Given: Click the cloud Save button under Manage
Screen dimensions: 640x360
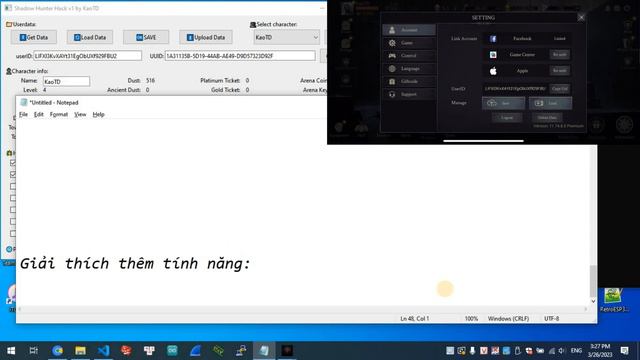Looking at the screenshot, I should click(x=503, y=103).
